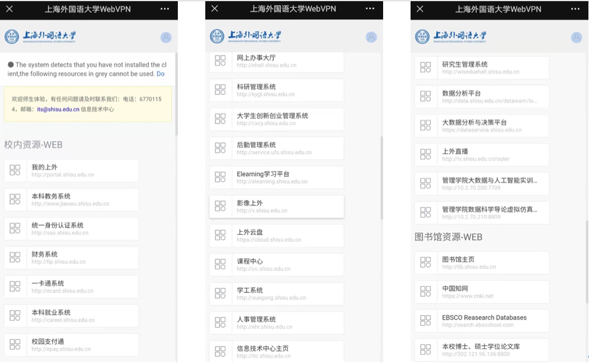Click the grid icon next to 财务系统

pos(15,258)
